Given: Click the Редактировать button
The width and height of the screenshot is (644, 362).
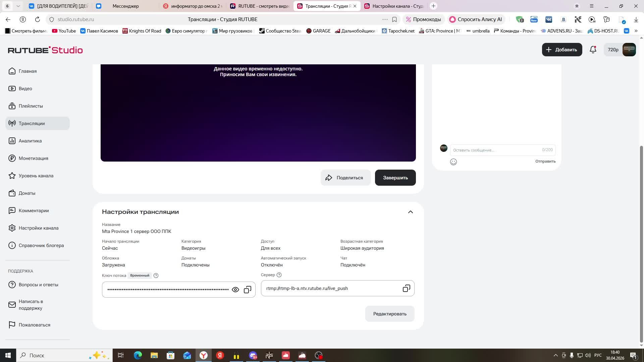Looking at the screenshot, I should pos(389,314).
